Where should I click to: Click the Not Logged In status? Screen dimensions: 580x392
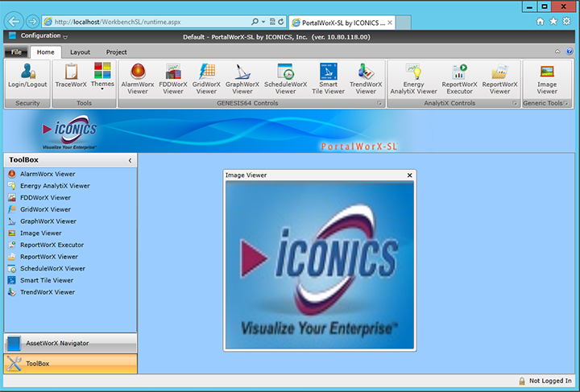[x=550, y=381]
